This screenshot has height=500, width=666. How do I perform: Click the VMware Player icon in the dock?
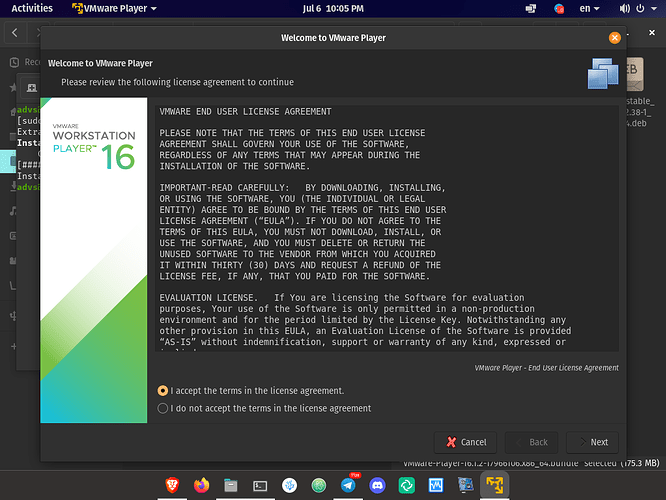pos(494,485)
